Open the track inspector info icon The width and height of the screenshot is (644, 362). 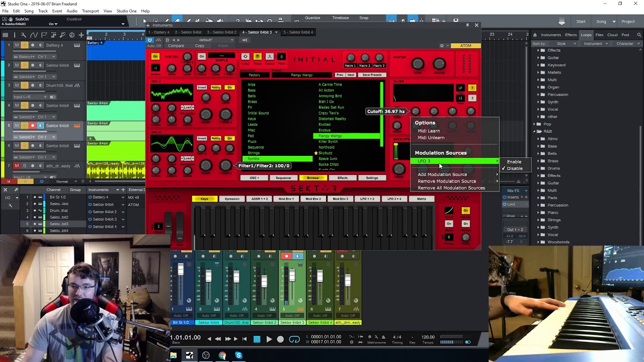pyautogui.click(x=14, y=35)
